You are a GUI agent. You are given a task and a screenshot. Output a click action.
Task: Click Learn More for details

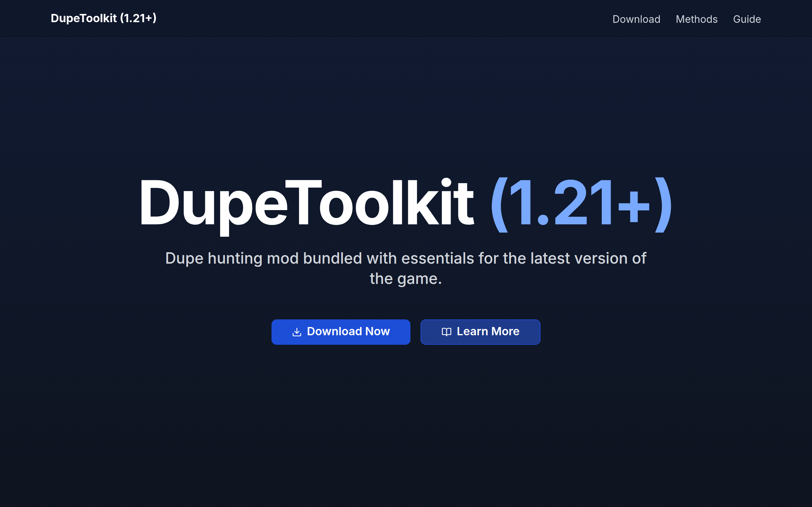coord(480,332)
